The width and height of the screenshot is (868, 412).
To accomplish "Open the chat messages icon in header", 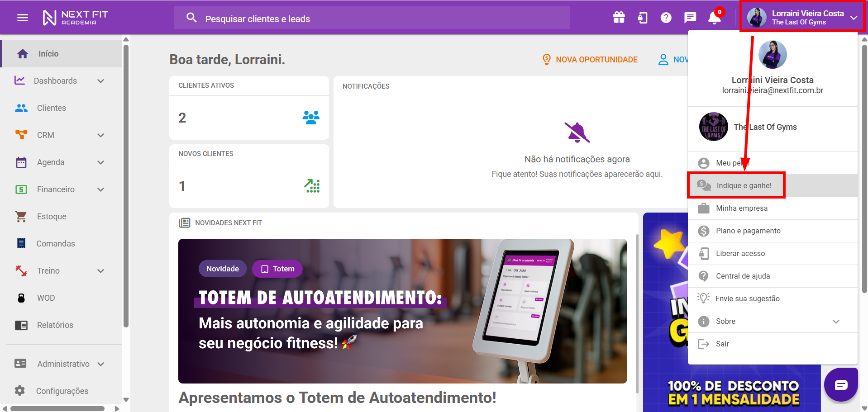I will point(690,18).
